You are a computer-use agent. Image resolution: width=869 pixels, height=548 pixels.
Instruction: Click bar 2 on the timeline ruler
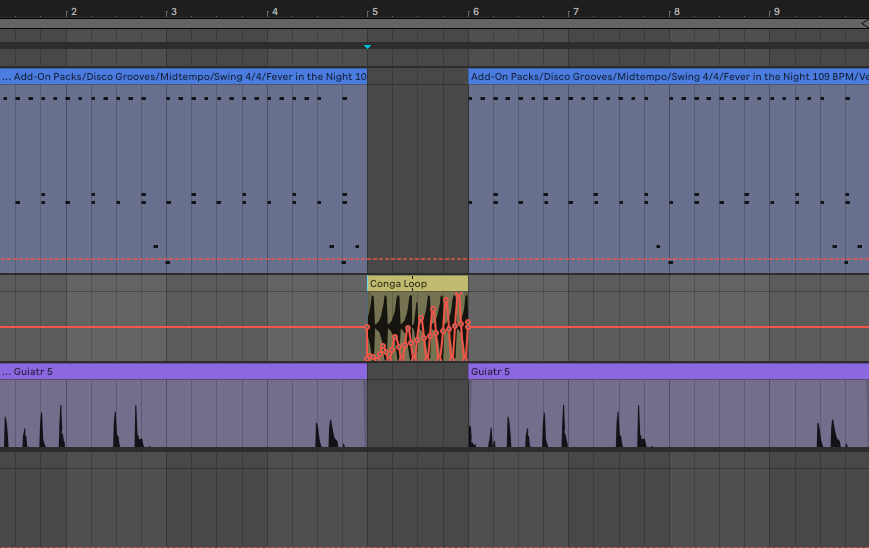pos(72,12)
